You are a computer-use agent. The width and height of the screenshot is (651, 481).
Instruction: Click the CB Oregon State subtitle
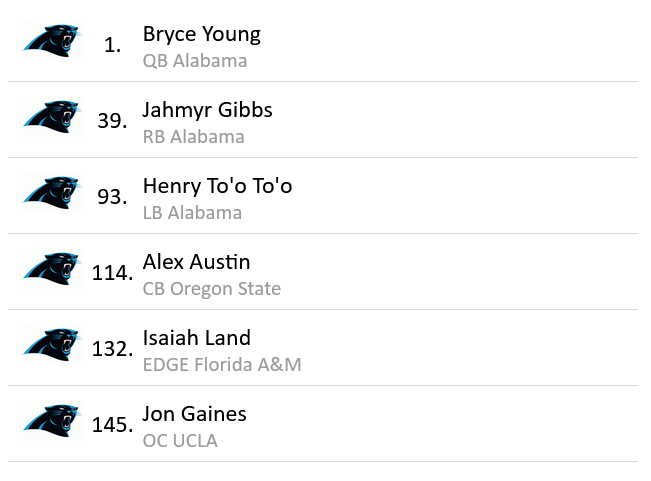pyautogui.click(x=211, y=289)
